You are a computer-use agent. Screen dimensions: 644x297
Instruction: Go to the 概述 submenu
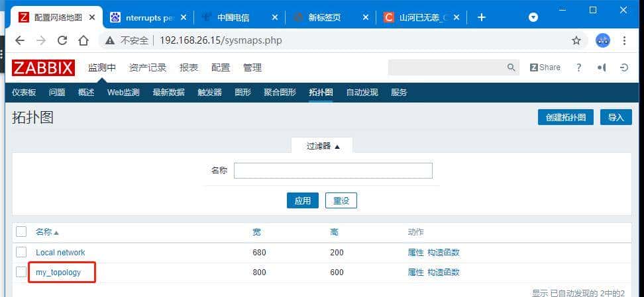click(86, 93)
